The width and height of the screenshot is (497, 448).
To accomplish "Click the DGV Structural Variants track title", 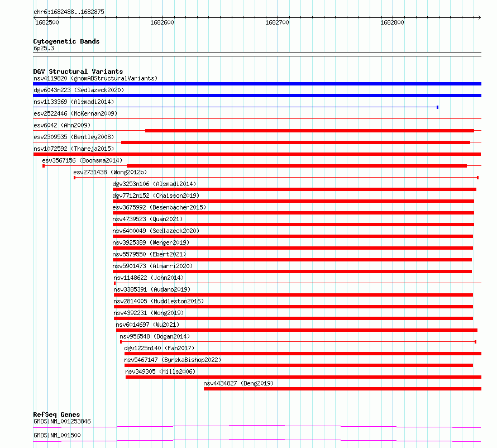I will click(78, 72).
